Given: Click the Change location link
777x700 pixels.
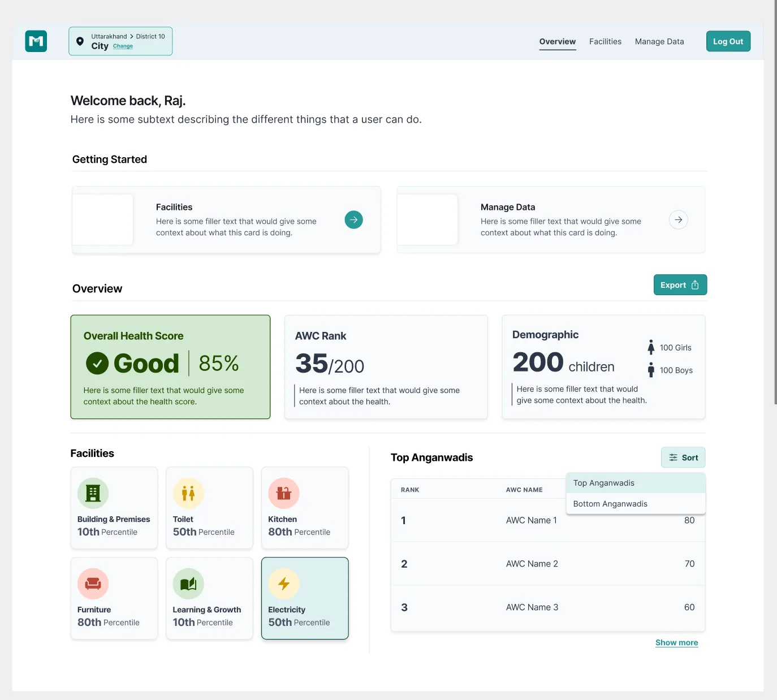Looking at the screenshot, I should [123, 46].
